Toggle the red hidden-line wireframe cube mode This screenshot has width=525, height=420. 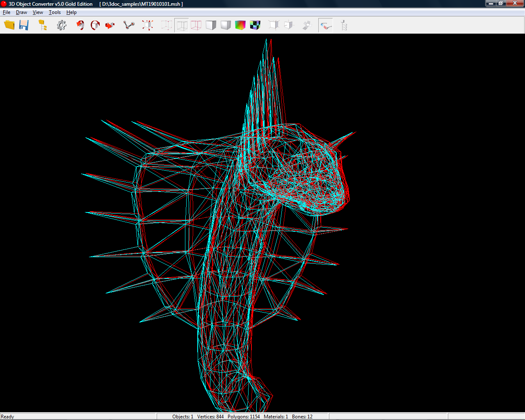point(196,25)
